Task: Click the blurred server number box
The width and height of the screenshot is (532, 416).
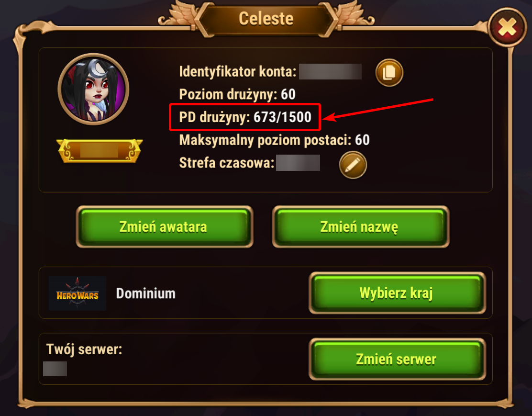Action: pos(55,369)
